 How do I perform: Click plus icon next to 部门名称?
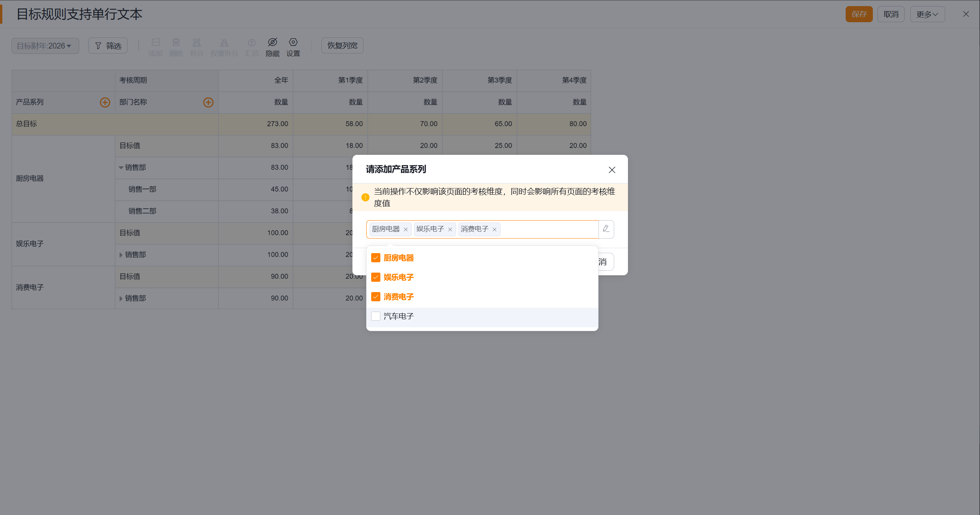(x=208, y=102)
